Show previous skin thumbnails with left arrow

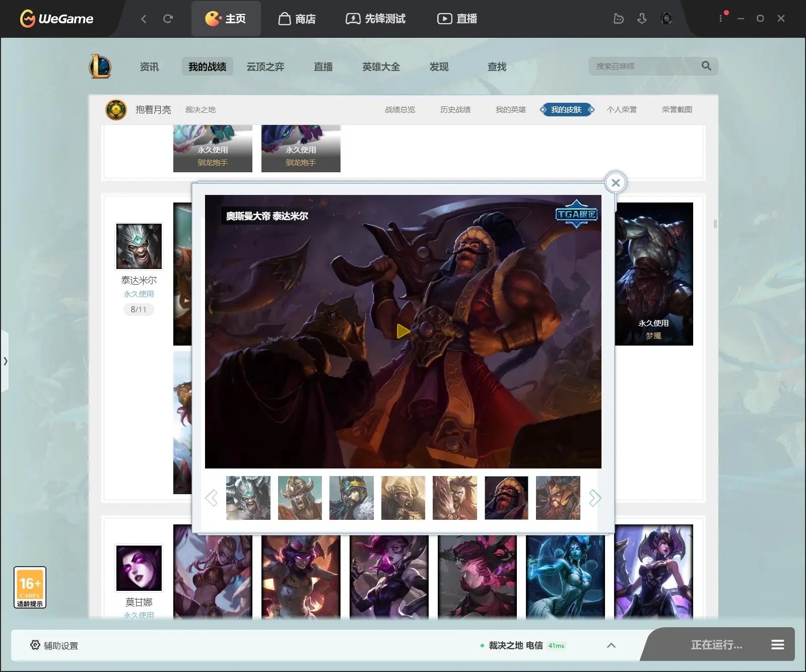coord(212,498)
